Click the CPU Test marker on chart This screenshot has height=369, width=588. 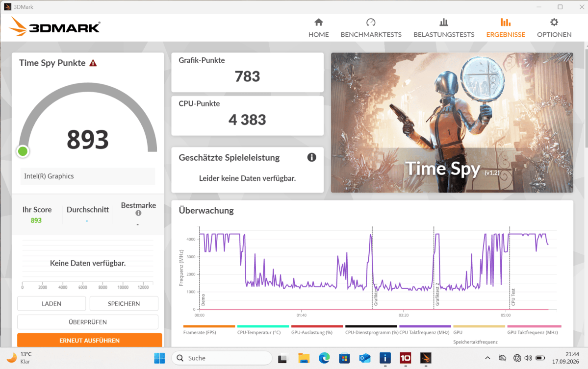(x=513, y=297)
